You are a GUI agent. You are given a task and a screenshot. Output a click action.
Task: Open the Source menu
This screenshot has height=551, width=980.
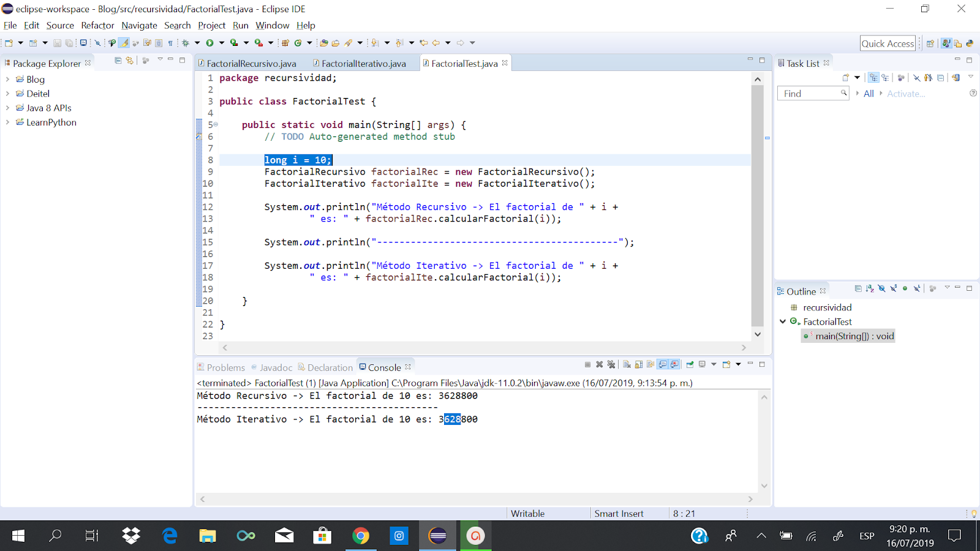(60, 26)
